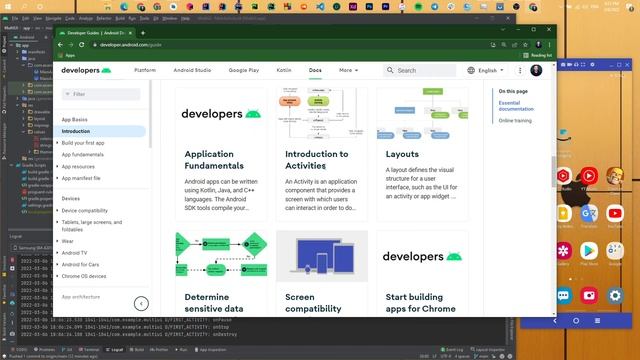
Task: Open the App Inspection tool window
Action: coord(210,350)
